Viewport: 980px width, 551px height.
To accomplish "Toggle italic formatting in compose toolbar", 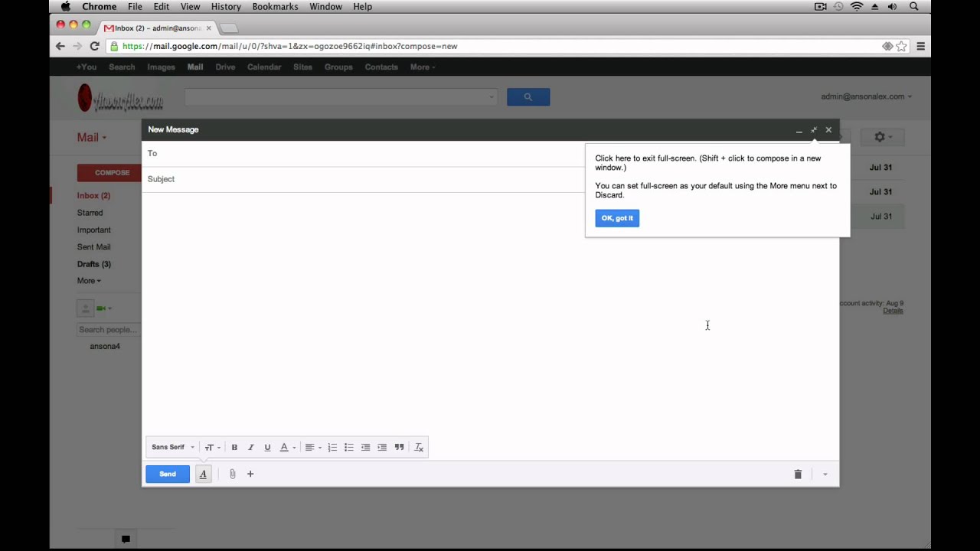I will pyautogui.click(x=250, y=448).
